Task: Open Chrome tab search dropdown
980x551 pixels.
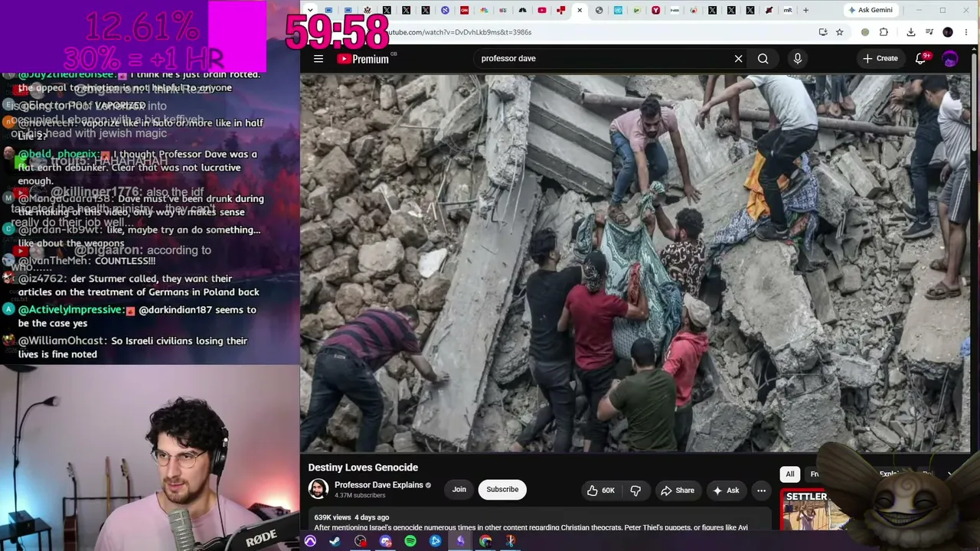Action: 309,10
